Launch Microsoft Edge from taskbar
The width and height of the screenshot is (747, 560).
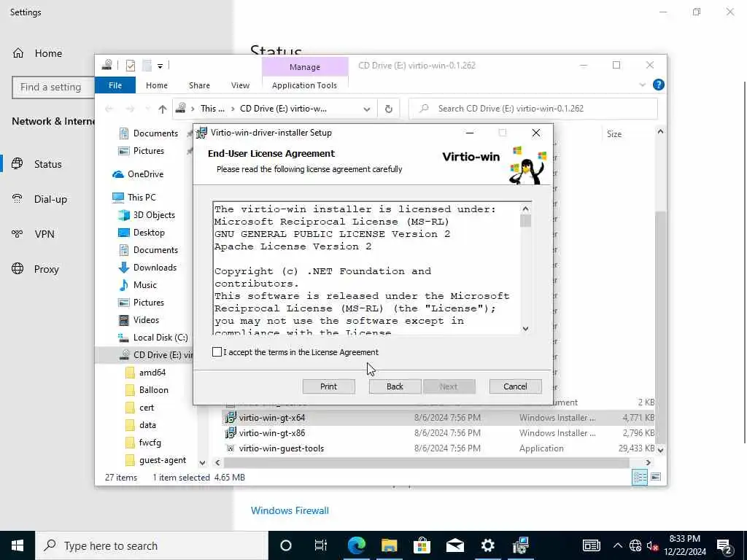[356, 545]
